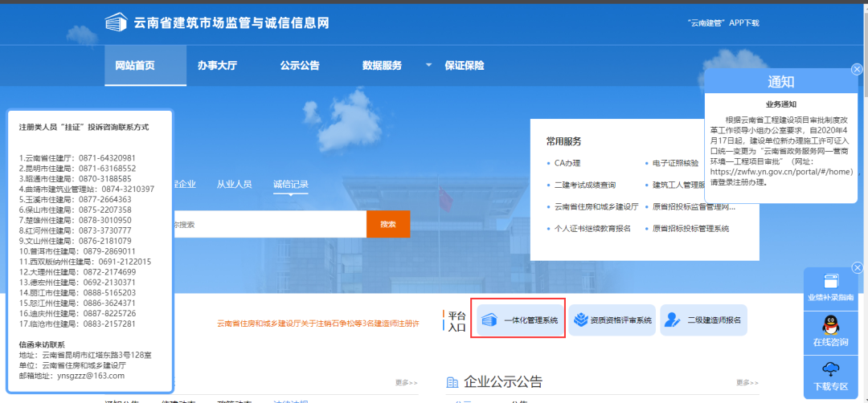
Task: Open 二级建造师报名 platform entry
Action: [704, 320]
